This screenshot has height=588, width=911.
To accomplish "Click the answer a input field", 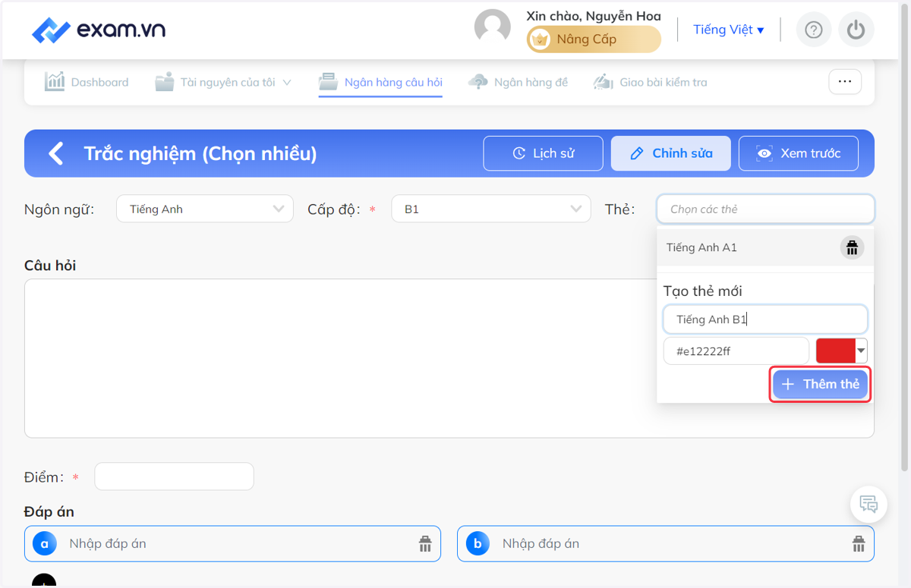I will (232, 543).
